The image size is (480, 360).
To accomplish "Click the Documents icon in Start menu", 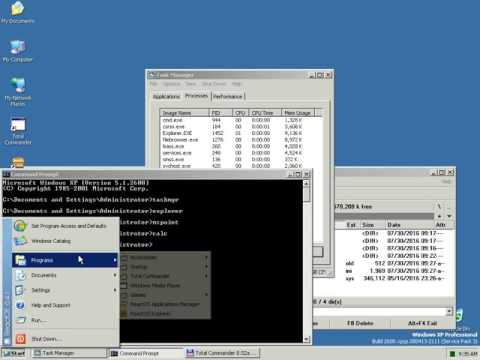I will [21, 275].
